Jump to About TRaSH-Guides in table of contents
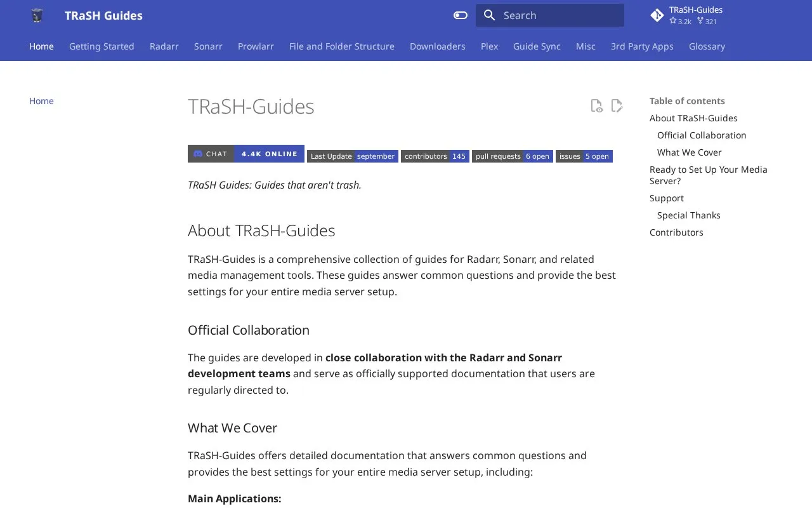Viewport: 812px width, 508px height. 693,118
